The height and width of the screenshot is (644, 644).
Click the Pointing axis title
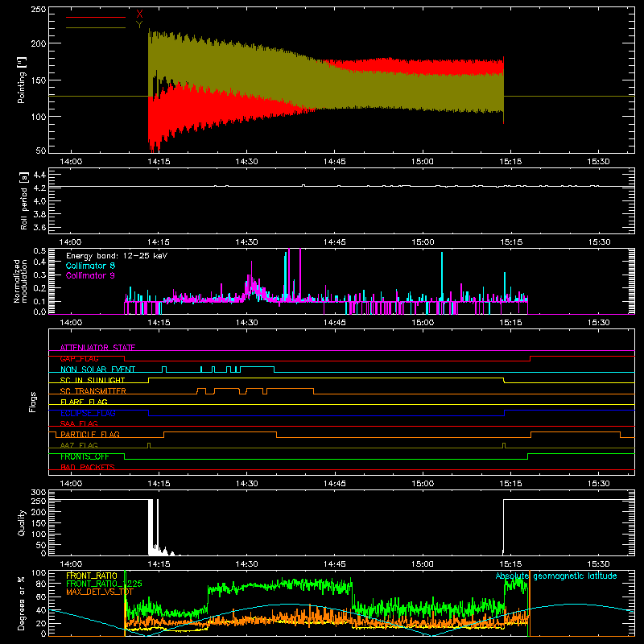(x=22, y=80)
